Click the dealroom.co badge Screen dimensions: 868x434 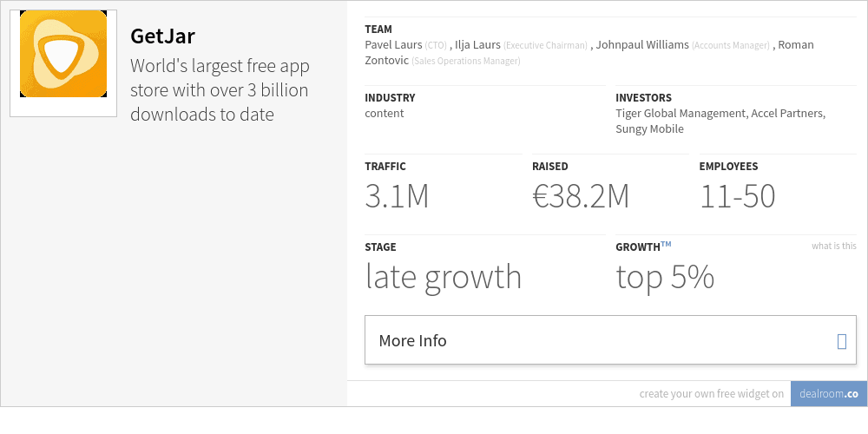tap(829, 393)
